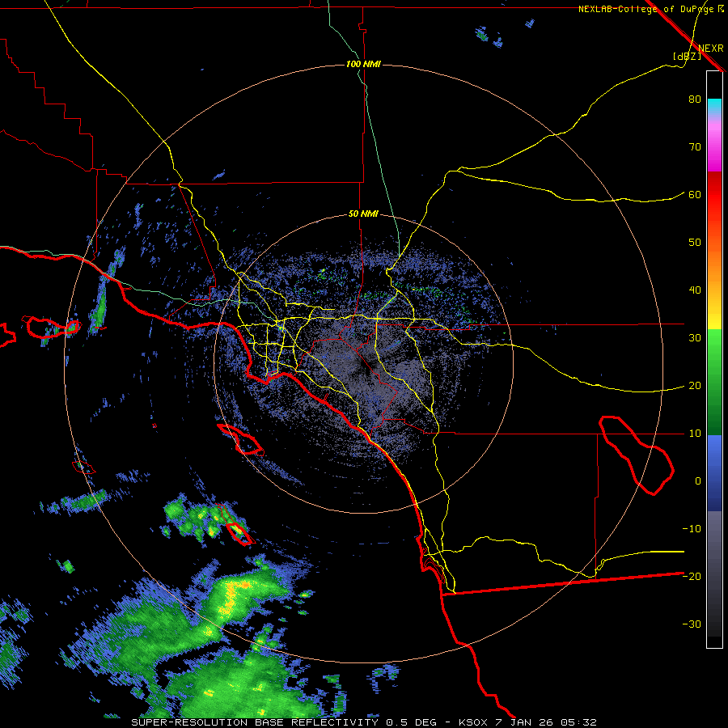This screenshot has height=728, width=728.
Task: Click the -30 value on dBZ scale
Action: (x=692, y=624)
